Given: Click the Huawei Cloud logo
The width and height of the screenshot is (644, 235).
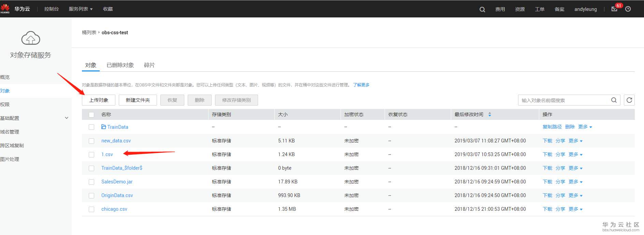Looking at the screenshot, I should 5,9.
